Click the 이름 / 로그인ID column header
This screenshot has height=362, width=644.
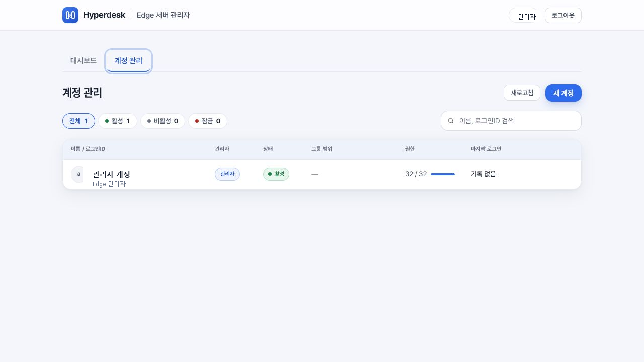[88, 149]
